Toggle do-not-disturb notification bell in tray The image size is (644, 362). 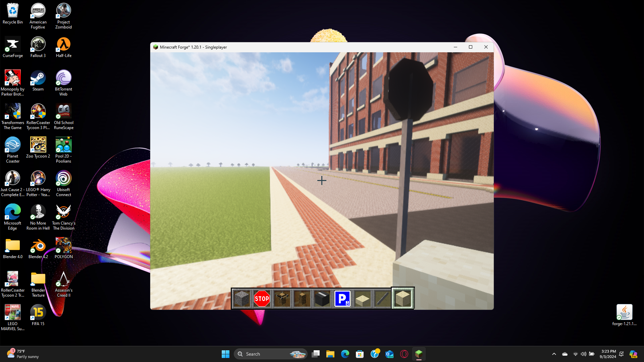621,354
